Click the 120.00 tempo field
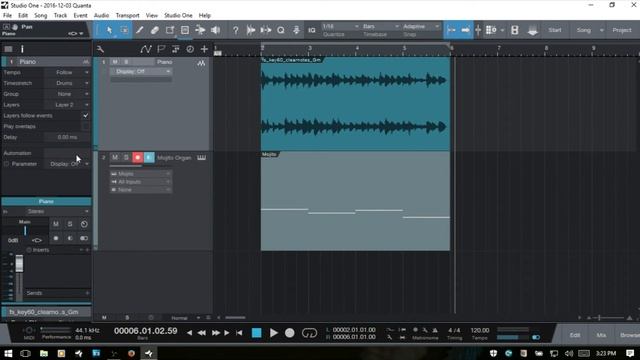 [480, 330]
